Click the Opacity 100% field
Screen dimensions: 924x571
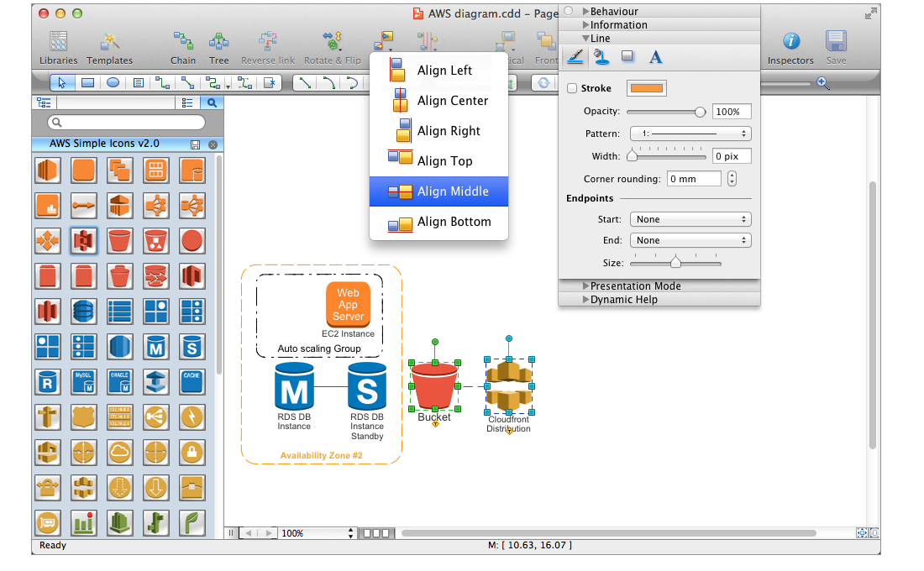[732, 112]
